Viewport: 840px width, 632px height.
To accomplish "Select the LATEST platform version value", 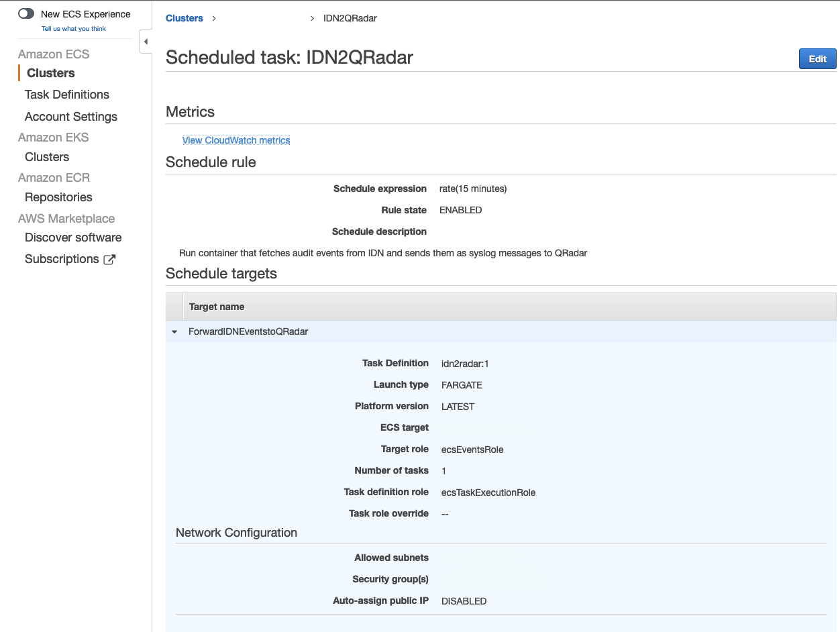I will click(458, 407).
